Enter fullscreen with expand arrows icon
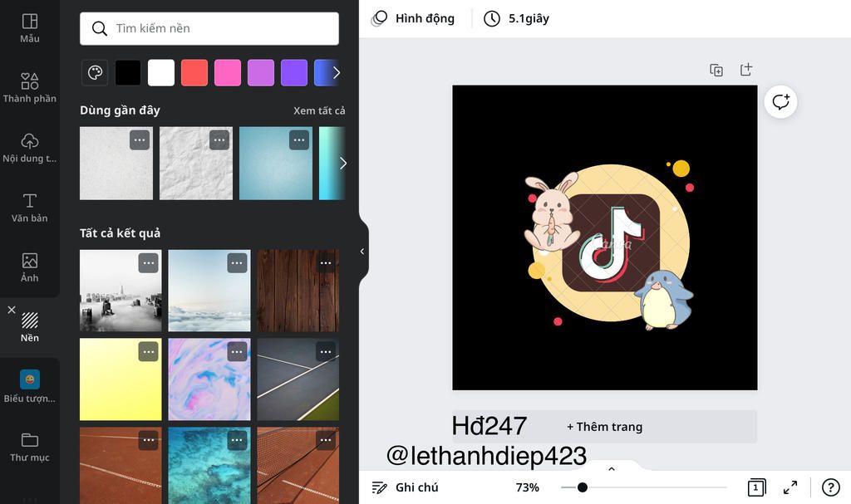 pyautogui.click(x=790, y=487)
